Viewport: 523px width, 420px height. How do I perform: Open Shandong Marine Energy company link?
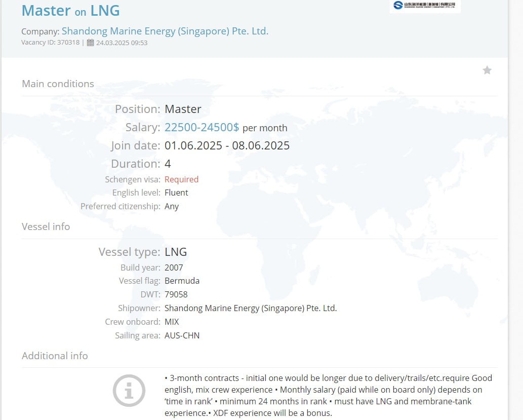click(x=165, y=31)
